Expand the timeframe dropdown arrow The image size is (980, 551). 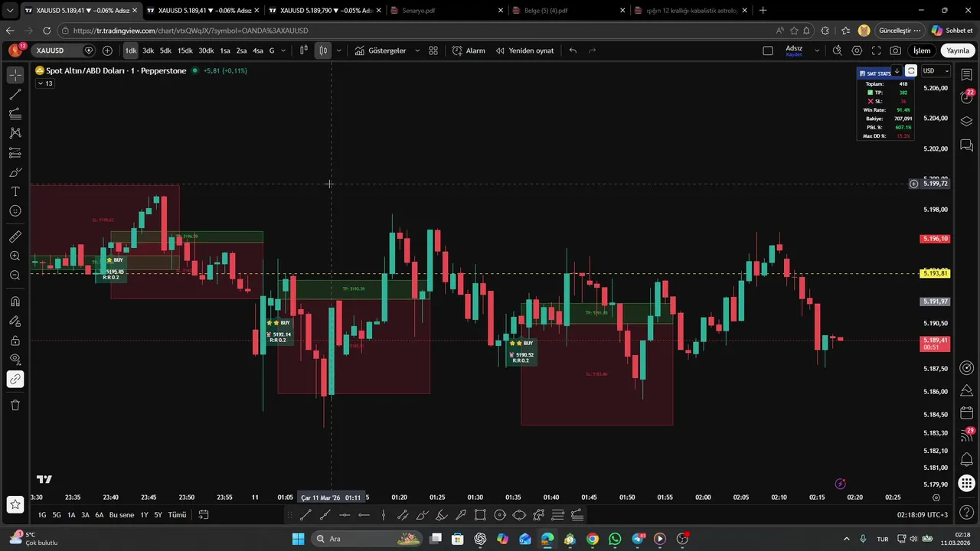283,51
